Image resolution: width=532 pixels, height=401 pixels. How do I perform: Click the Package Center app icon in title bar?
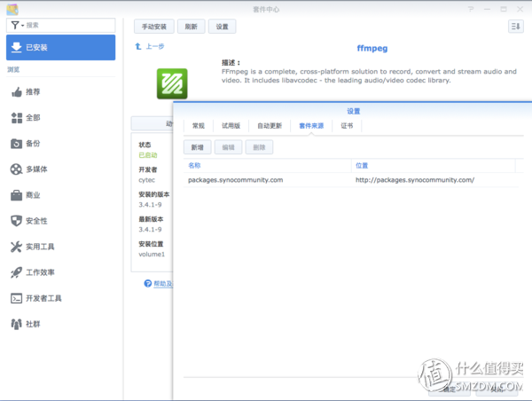pyautogui.click(x=12, y=10)
